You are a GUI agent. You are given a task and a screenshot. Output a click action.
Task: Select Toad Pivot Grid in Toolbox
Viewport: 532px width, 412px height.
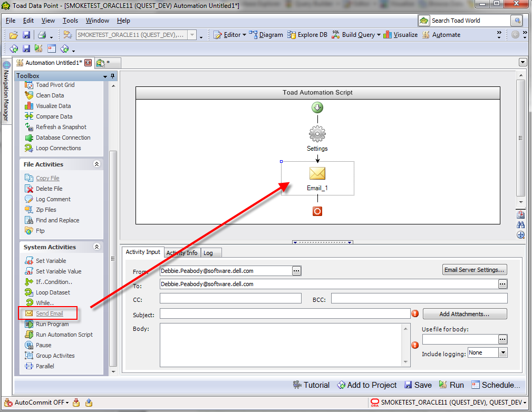point(50,85)
